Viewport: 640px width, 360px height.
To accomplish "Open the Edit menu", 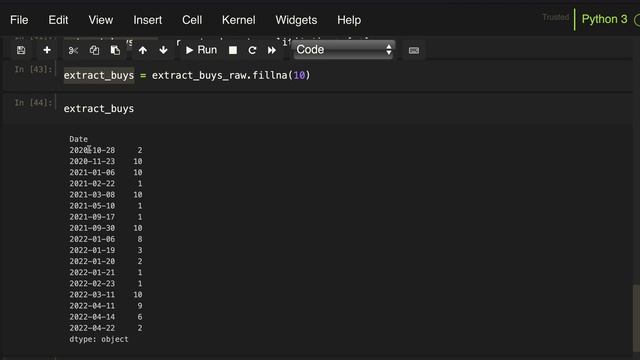I will tap(58, 20).
